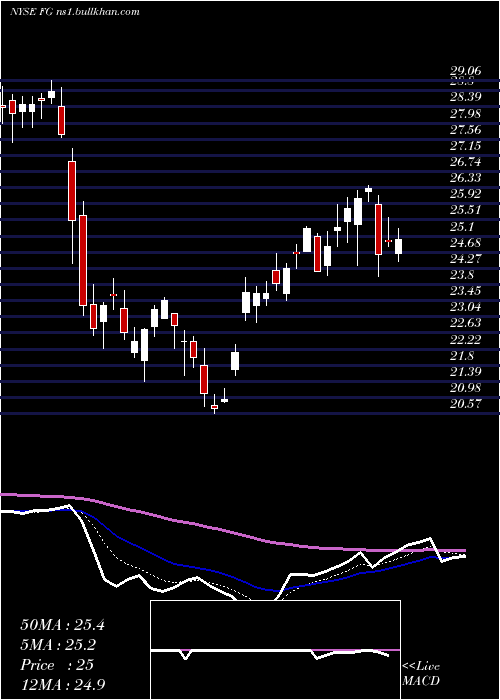
Task: Click the <<Live MACD label
Action: click(421, 673)
